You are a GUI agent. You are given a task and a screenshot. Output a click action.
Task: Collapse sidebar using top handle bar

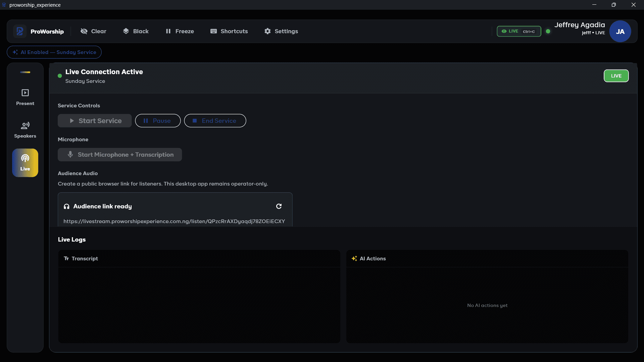coord(25,72)
